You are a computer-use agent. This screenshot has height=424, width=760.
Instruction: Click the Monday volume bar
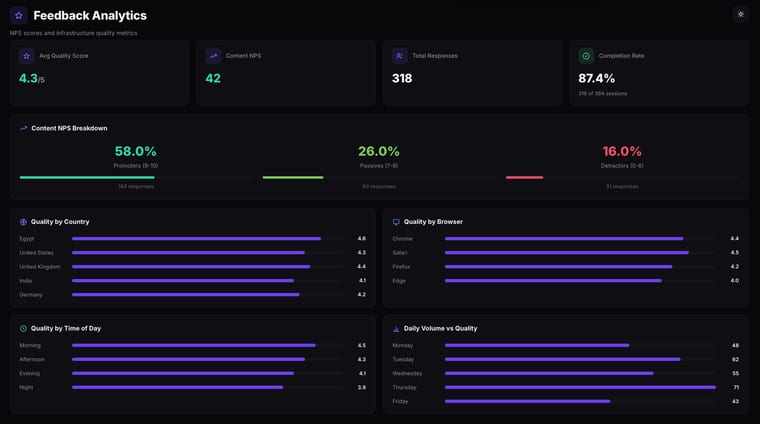pos(537,345)
